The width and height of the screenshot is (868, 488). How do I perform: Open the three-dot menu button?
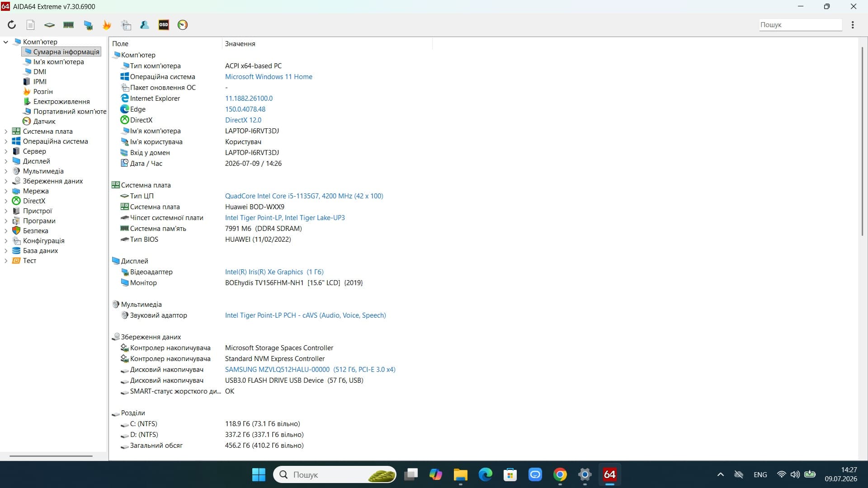(853, 25)
